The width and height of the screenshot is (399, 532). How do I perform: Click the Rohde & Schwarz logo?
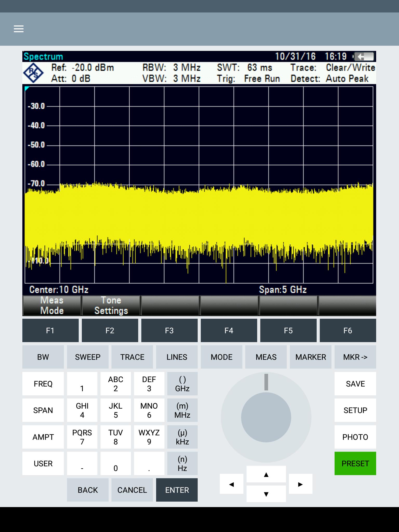pos(34,73)
